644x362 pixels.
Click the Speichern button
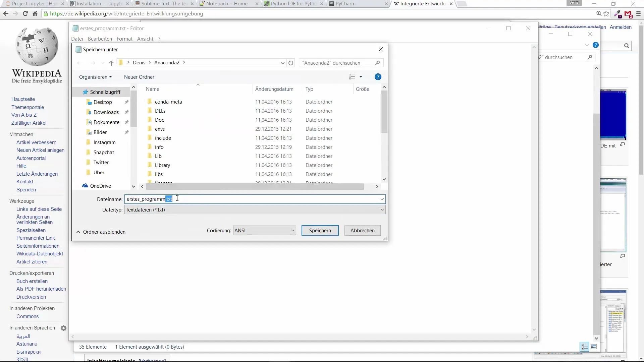(320, 231)
